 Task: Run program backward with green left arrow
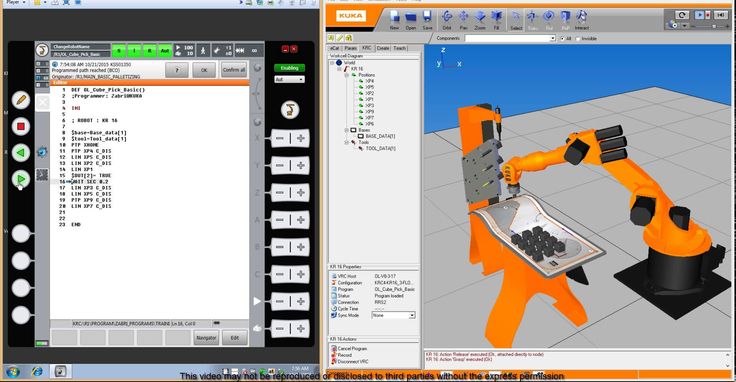21,153
